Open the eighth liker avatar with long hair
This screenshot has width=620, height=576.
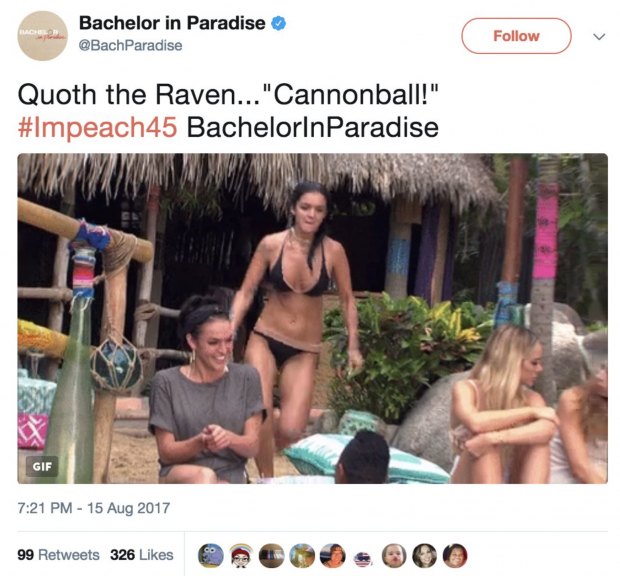point(425,555)
